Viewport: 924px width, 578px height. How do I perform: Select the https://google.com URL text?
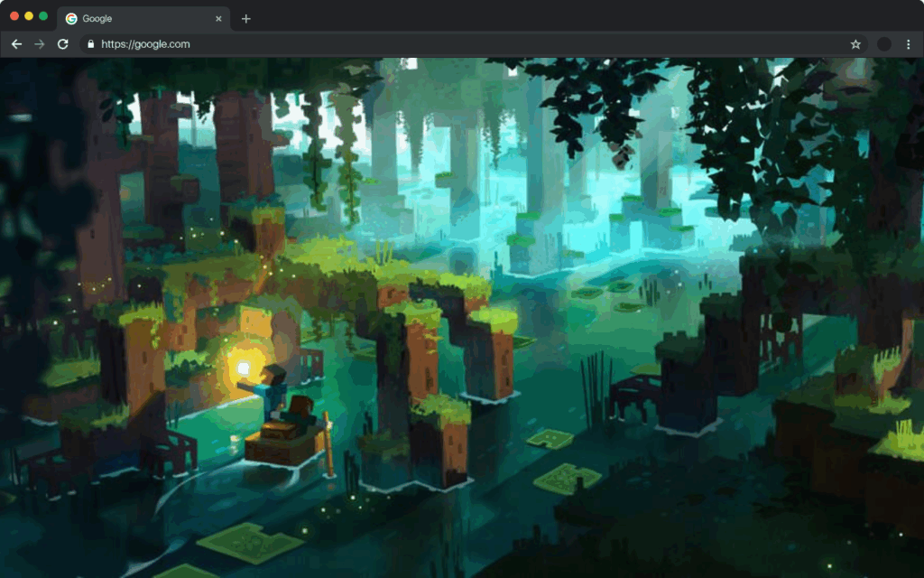[x=144, y=42]
